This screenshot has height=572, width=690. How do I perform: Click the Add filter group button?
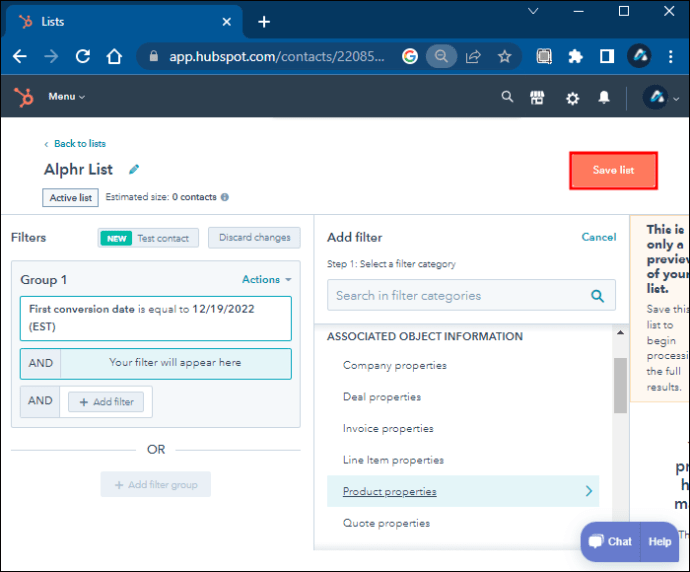click(156, 484)
